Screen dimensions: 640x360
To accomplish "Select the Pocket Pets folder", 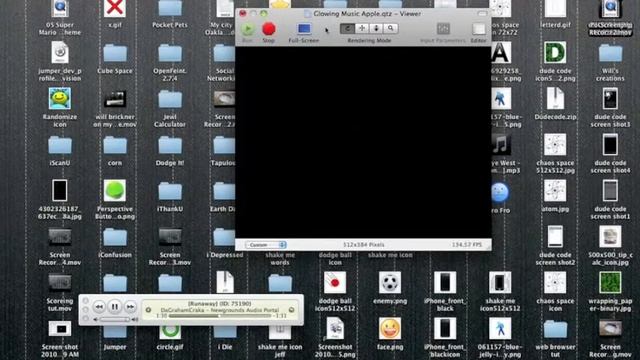I will click(170, 8).
